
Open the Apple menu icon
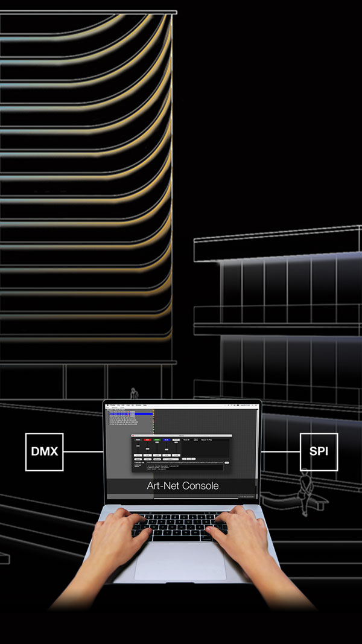point(107,404)
